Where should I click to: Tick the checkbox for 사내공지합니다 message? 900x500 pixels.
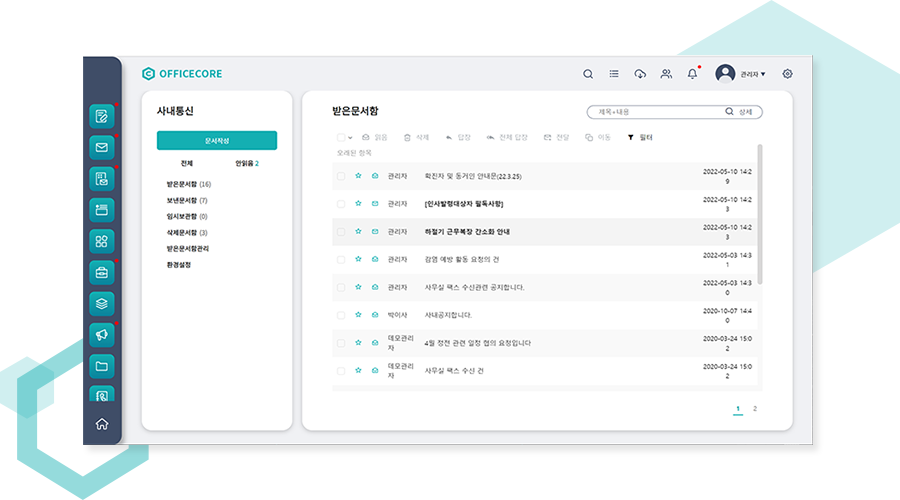341,315
